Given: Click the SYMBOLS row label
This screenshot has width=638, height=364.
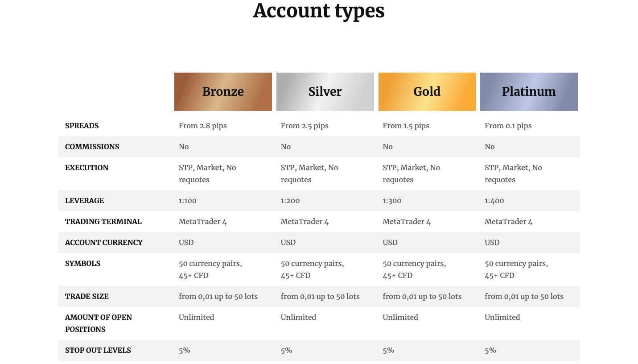Looking at the screenshot, I should pyautogui.click(x=83, y=263).
